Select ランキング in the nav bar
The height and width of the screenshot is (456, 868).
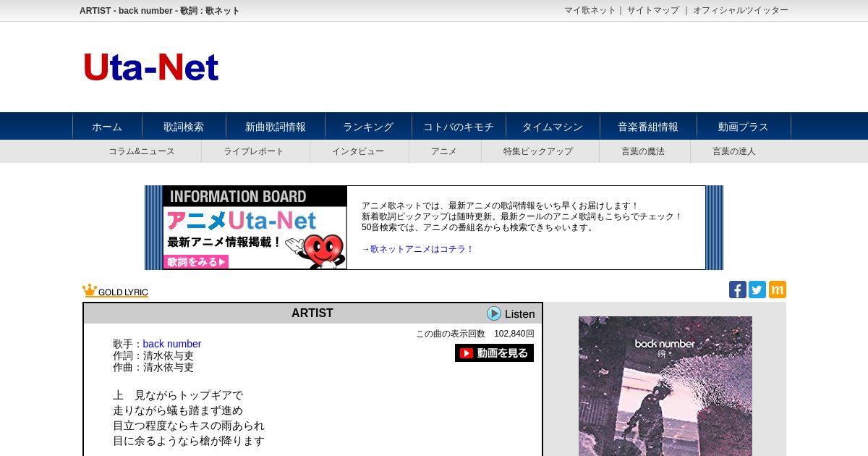click(x=368, y=127)
